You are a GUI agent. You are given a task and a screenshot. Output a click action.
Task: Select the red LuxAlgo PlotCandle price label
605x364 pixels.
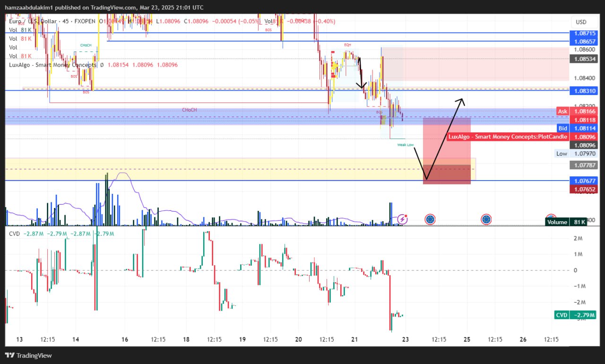(508, 137)
